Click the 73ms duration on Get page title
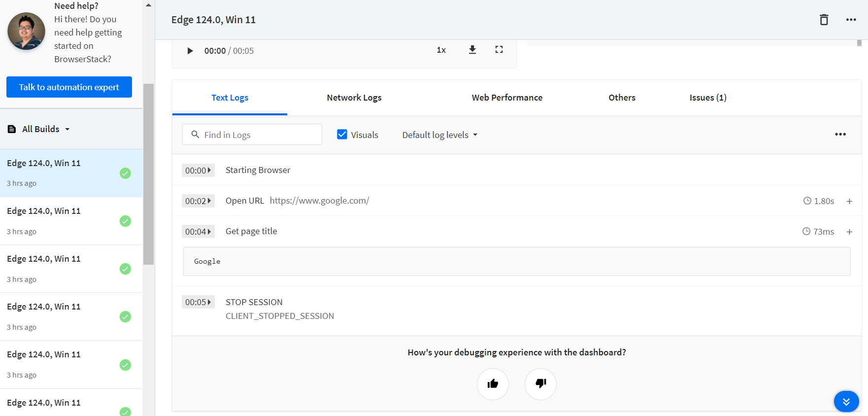Image resolution: width=868 pixels, height=416 pixels. click(x=818, y=232)
